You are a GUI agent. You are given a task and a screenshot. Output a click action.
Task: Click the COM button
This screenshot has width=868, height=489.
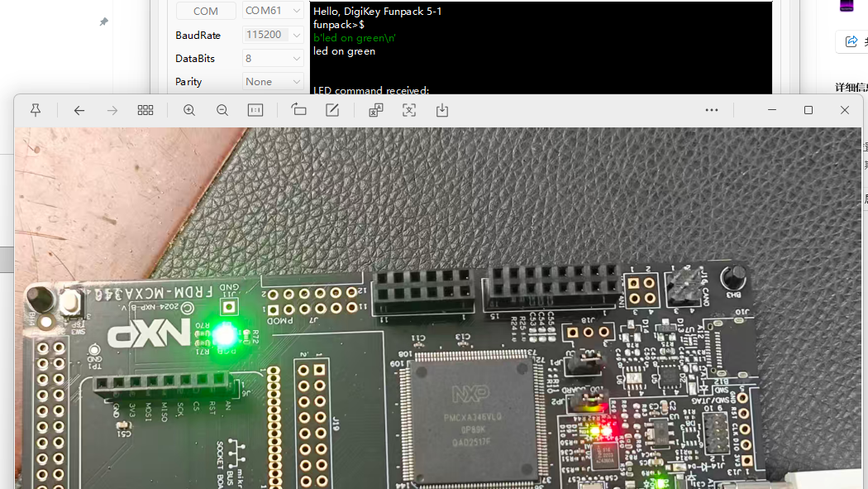pos(206,11)
